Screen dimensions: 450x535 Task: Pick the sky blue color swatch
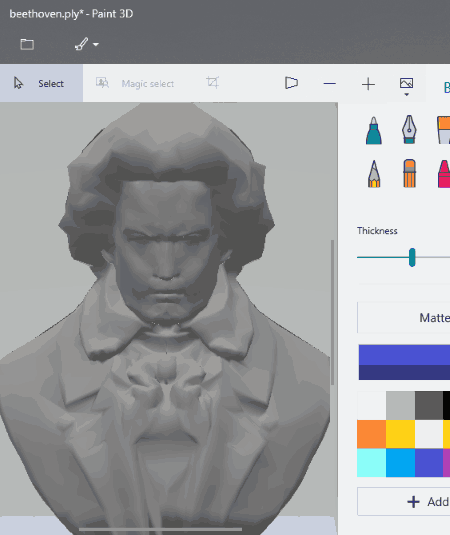[x=401, y=463]
